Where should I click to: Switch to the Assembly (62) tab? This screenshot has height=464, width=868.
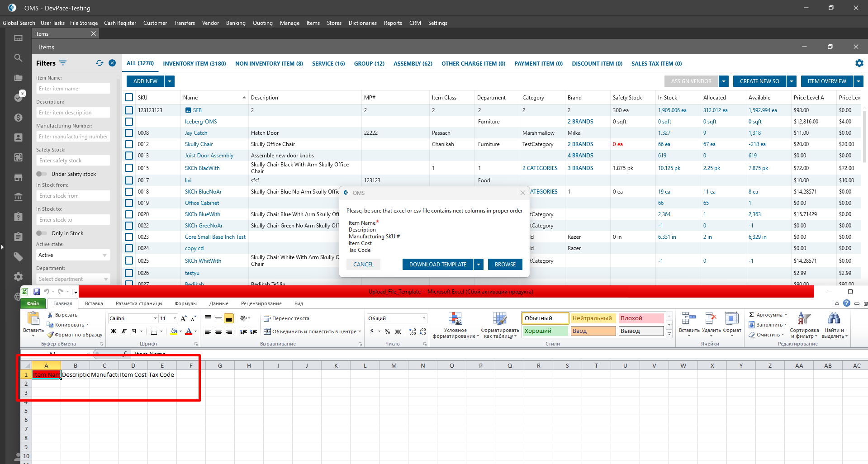(x=413, y=64)
